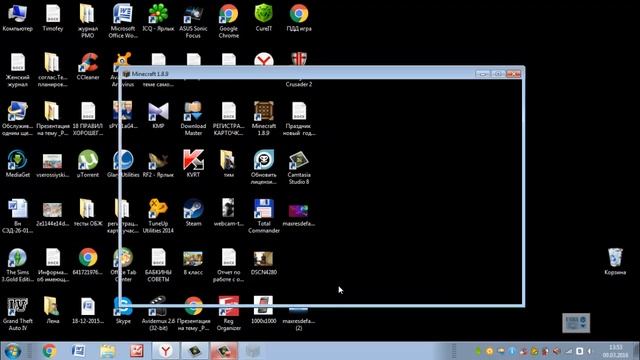Launch Grand Theft Auto IV shortcut
Screen dimensions: 640x360
coord(18,313)
